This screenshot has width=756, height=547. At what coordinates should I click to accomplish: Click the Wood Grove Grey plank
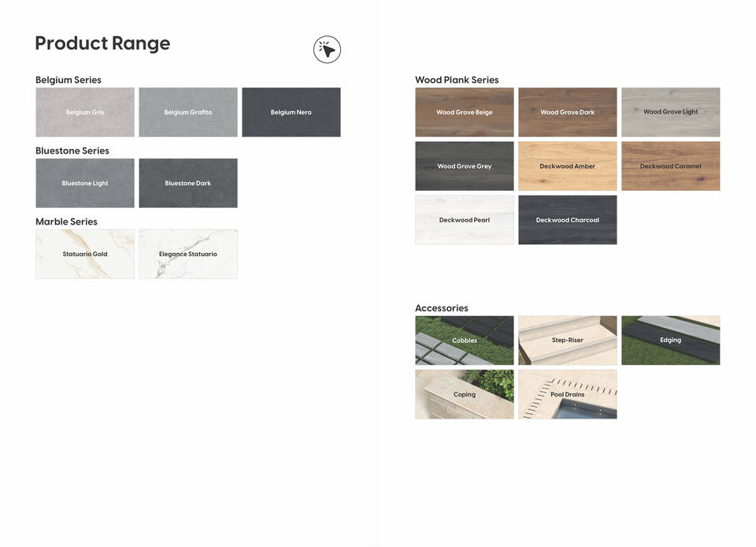click(x=465, y=166)
